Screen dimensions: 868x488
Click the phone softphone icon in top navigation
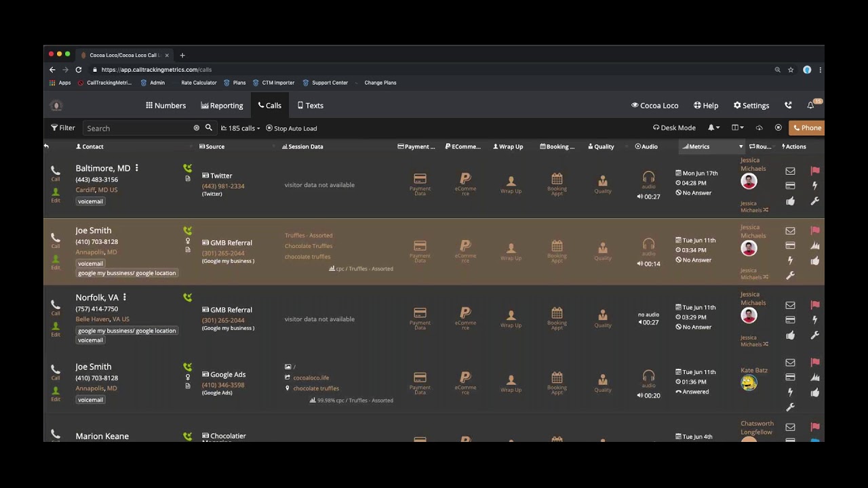point(788,105)
